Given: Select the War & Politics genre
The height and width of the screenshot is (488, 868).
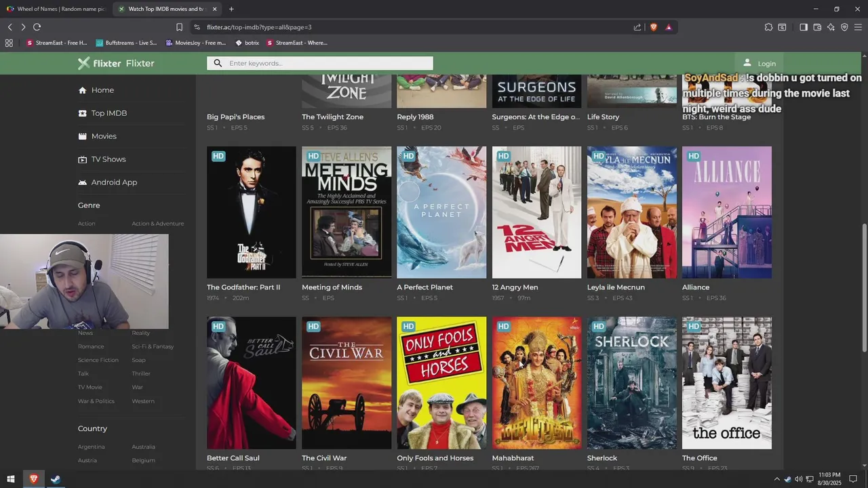Looking at the screenshot, I should pyautogui.click(x=96, y=401).
